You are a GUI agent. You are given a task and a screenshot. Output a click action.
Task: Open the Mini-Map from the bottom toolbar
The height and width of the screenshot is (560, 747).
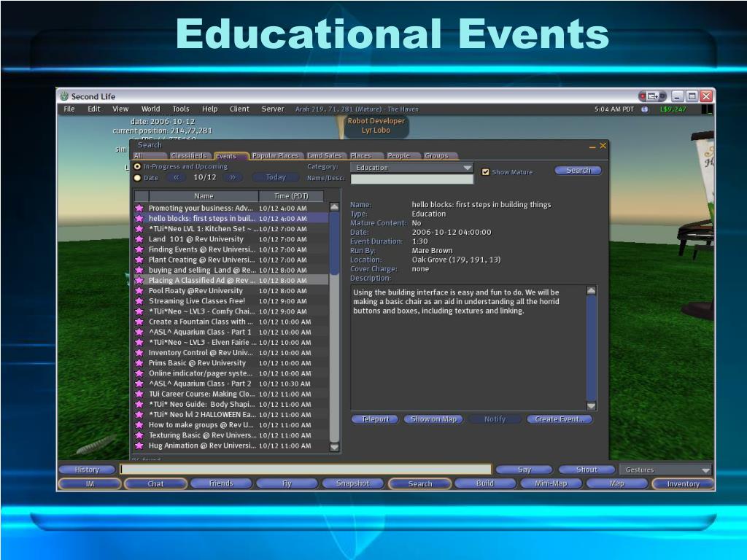click(x=551, y=483)
